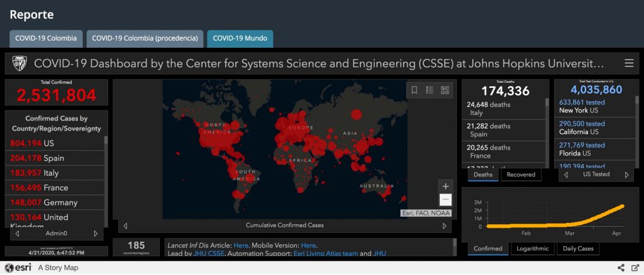
Task: Click California 290,500 tested entry
Action: 595,128
